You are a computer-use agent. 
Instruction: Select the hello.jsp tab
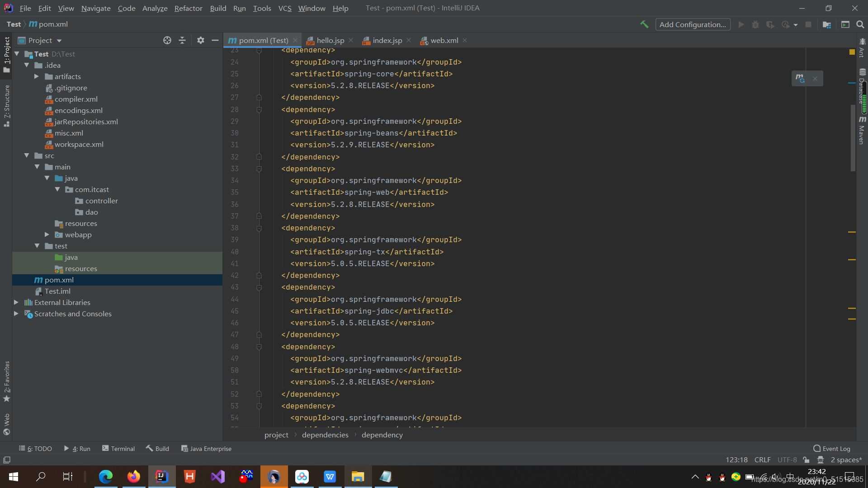pos(330,40)
